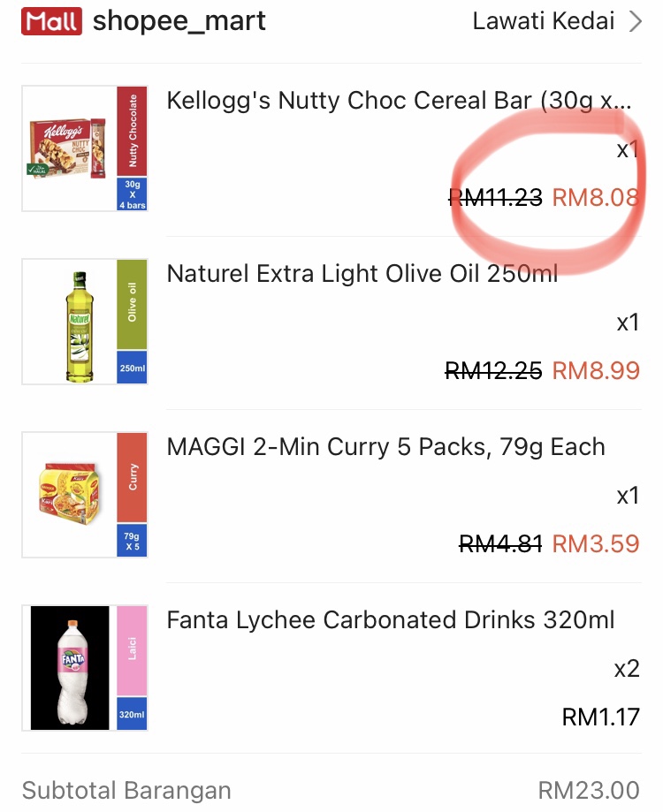The height and width of the screenshot is (812, 663).
Task: Tap the Nutty Chocolate variant label
Action: pyautogui.click(x=133, y=131)
